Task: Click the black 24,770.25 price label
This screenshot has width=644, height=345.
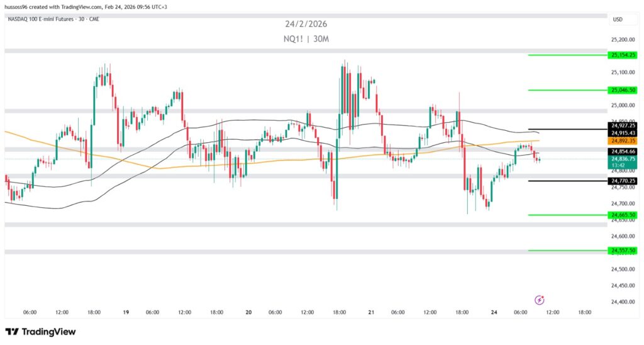Action: pyautogui.click(x=623, y=181)
